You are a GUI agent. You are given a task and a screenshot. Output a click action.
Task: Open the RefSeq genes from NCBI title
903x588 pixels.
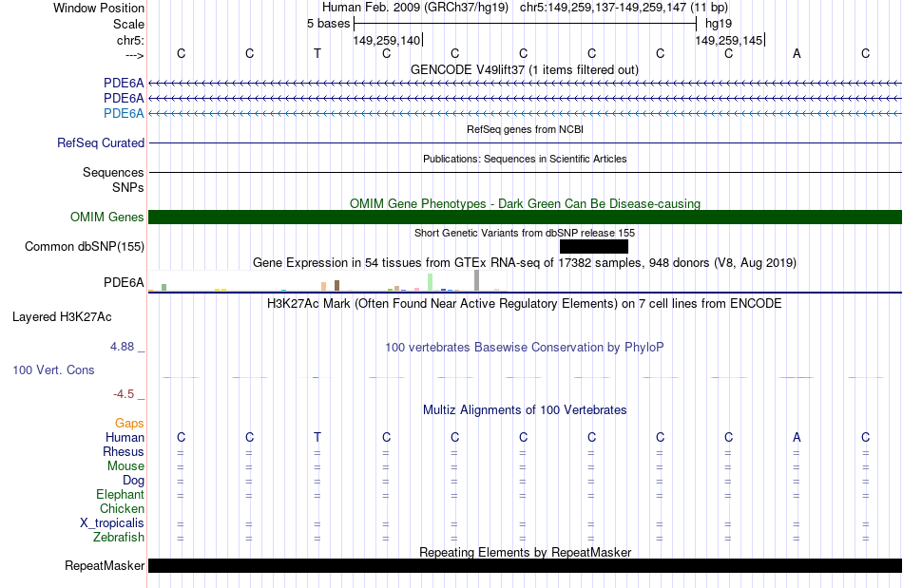click(x=525, y=129)
